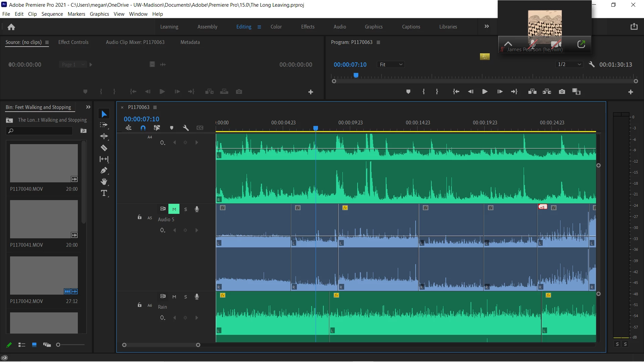Open playback resolution 1/2 dropdown
The width and height of the screenshot is (644, 362).
tap(569, 64)
